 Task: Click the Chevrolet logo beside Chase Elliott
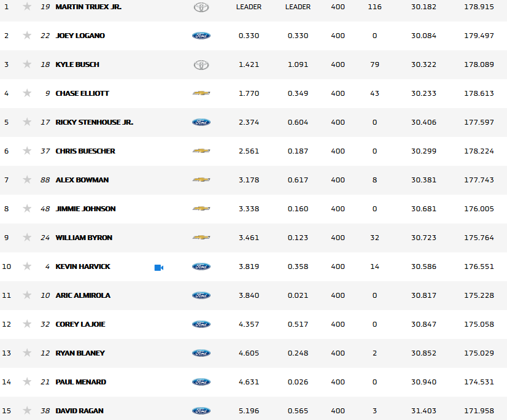[201, 93]
